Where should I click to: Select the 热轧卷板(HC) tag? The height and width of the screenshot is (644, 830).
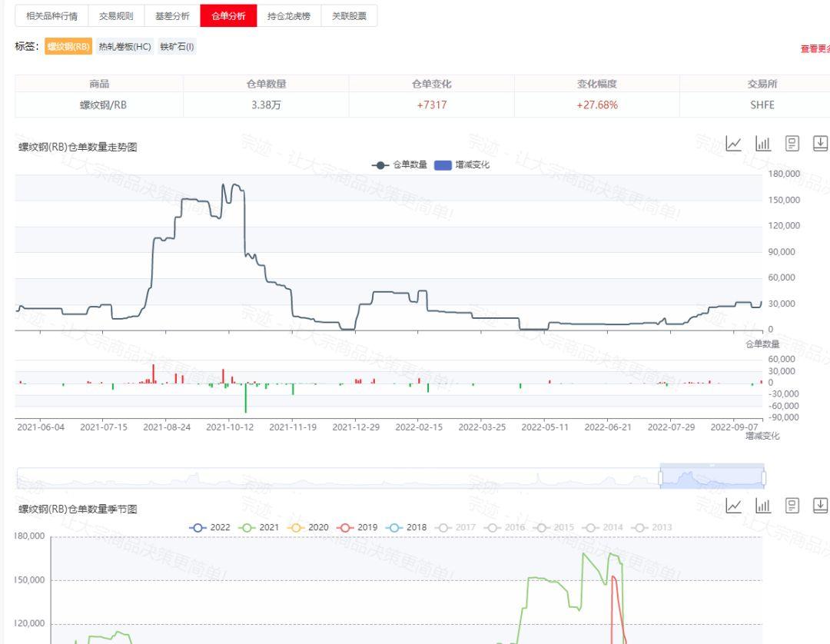click(x=125, y=47)
